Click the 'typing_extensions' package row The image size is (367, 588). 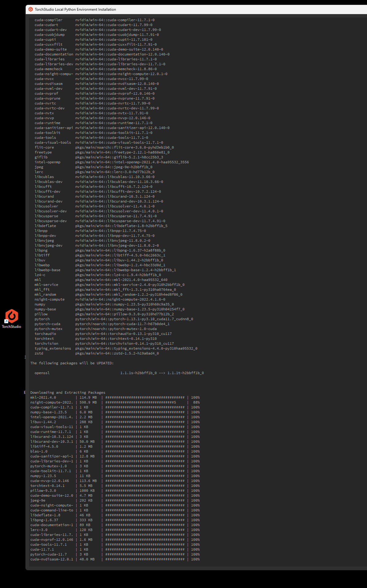point(116,348)
